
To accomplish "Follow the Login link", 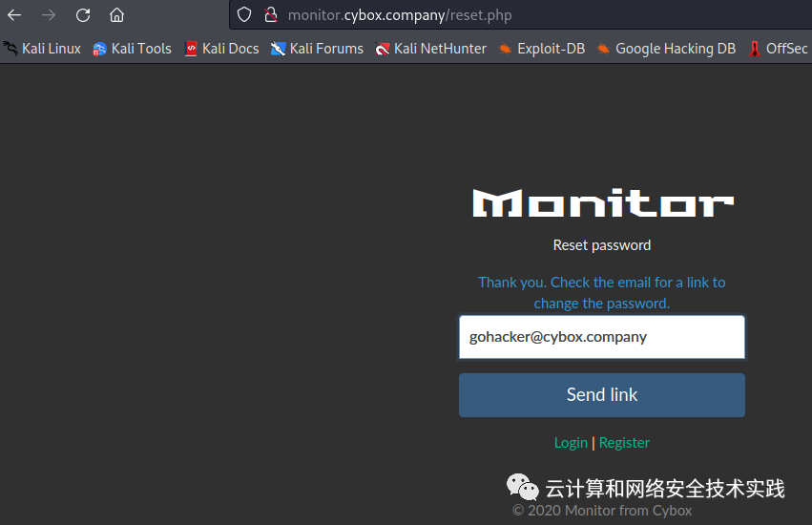I will pyautogui.click(x=571, y=443).
